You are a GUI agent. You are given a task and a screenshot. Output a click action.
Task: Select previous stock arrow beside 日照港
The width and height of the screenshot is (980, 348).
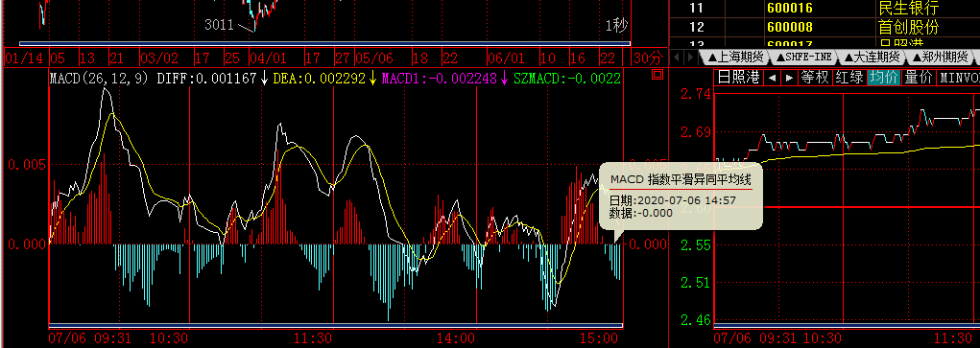pyautogui.click(x=772, y=78)
